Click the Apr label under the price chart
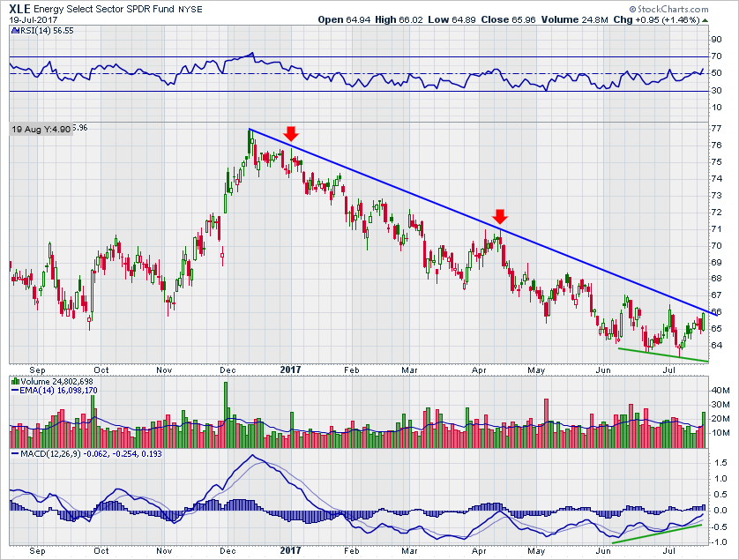739x560 pixels. point(479,370)
